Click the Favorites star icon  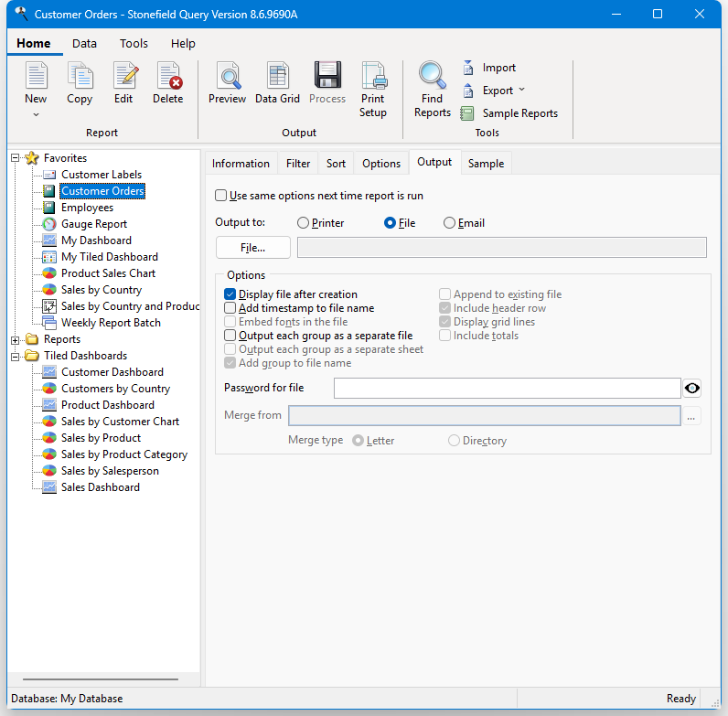(32, 158)
